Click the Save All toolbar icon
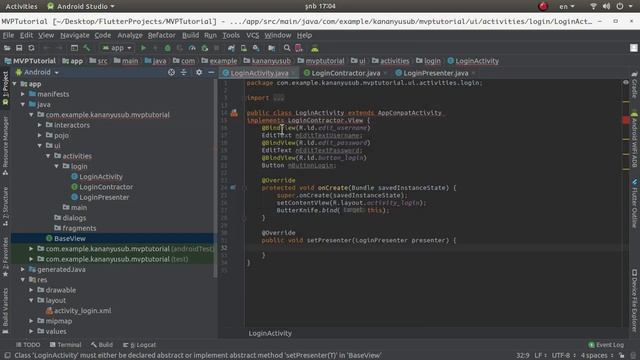The height and width of the screenshot is (360, 640). [19, 48]
